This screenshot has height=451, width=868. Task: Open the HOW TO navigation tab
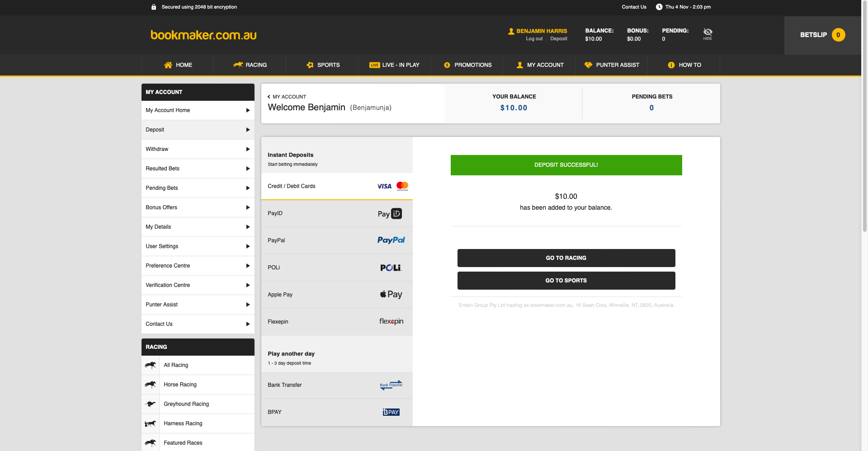coord(684,65)
